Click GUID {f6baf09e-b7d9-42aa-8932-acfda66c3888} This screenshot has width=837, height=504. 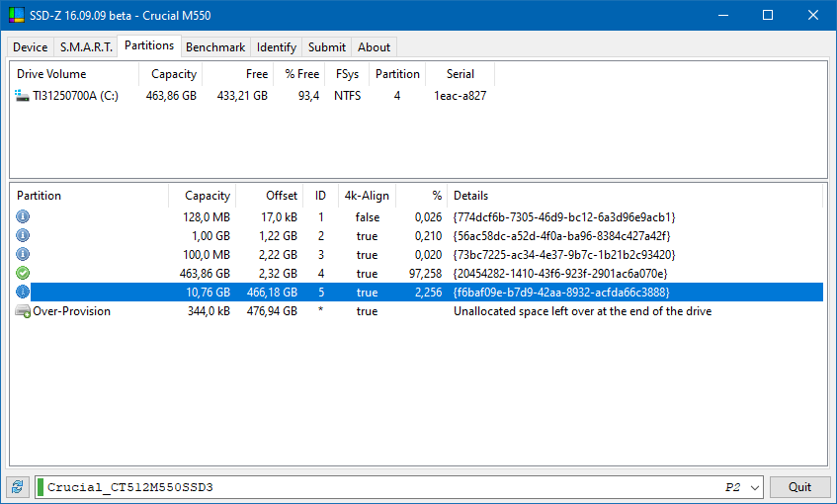561,293
